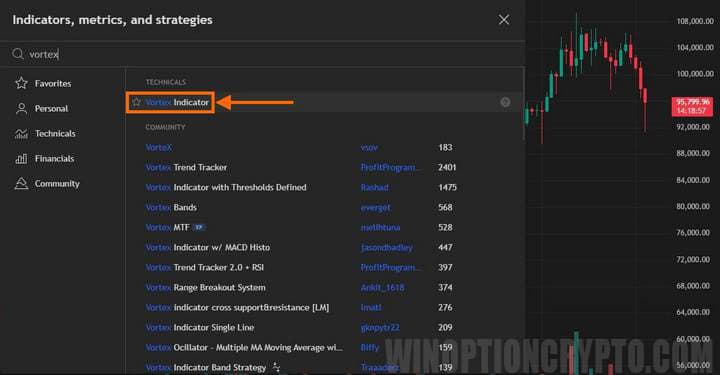Add the VorteX community script
720x375 pixels.
(158, 147)
